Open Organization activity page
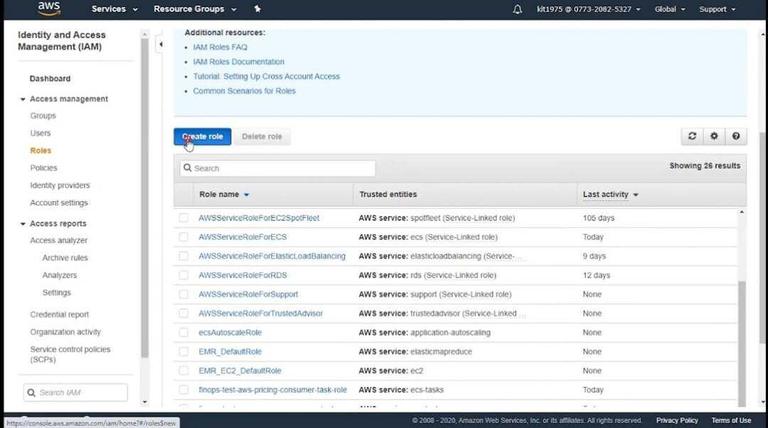768x428 pixels. tap(65, 332)
